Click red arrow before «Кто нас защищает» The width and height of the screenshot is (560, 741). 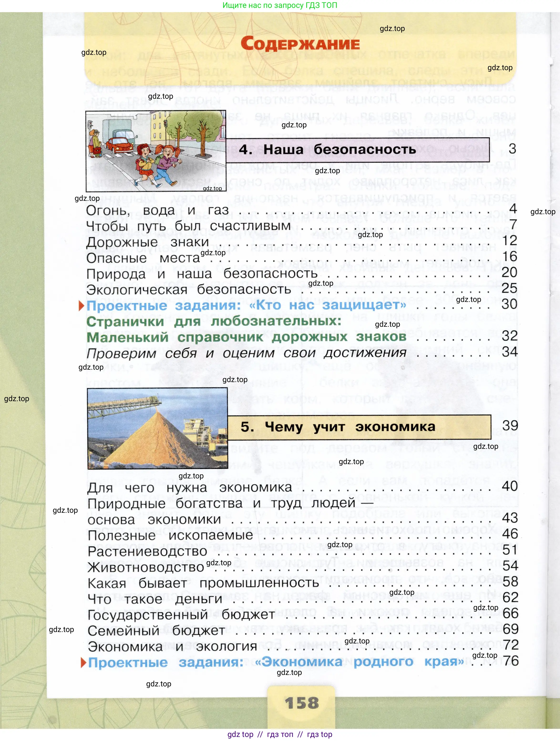(81, 306)
